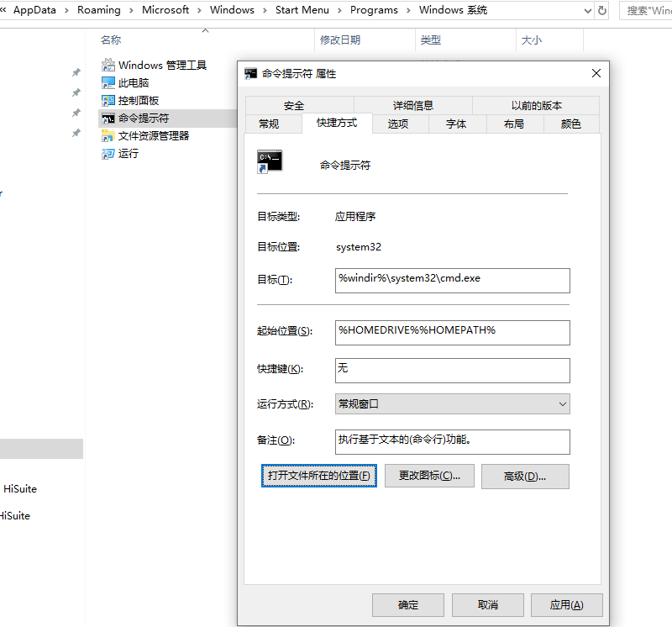Click the large cmd shortcut icon in dialog
This screenshot has height=627, width=672.
pos(269,161)
